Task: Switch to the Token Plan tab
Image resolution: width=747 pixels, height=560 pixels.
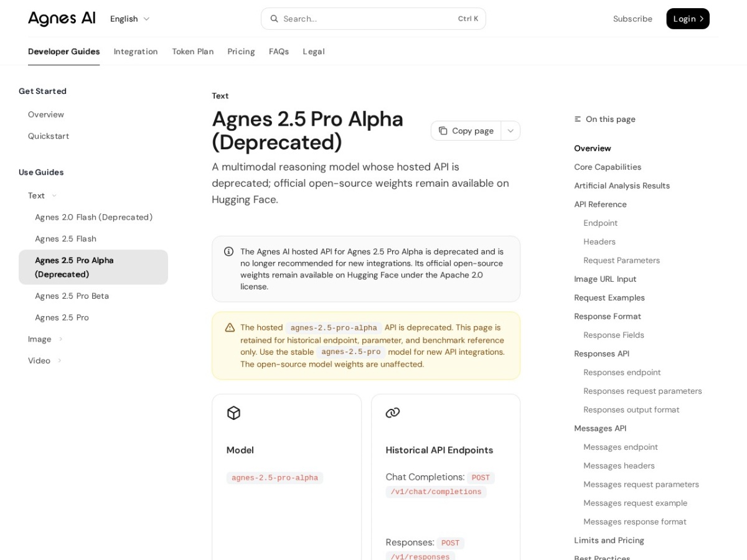Action: 193,52
